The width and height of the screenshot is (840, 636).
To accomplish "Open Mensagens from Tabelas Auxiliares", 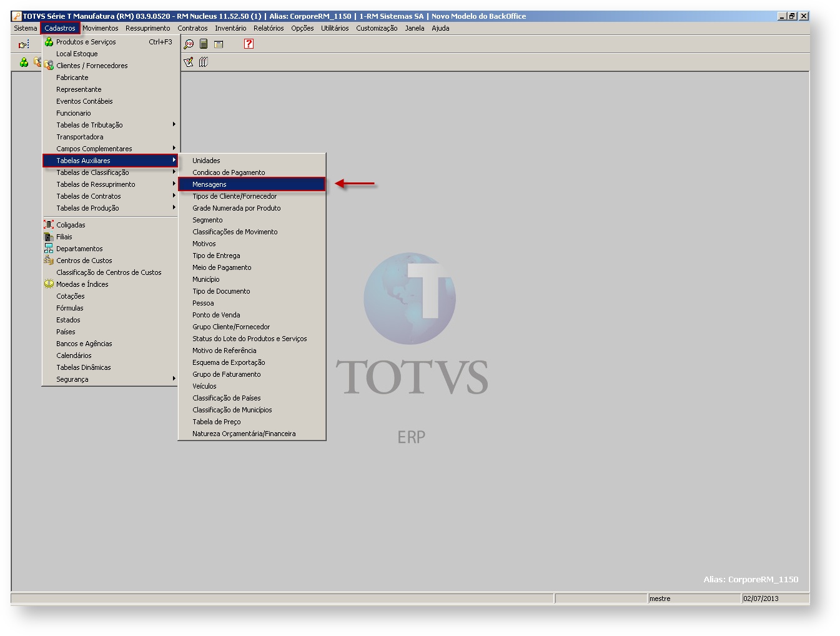I will tap(252, 184).
